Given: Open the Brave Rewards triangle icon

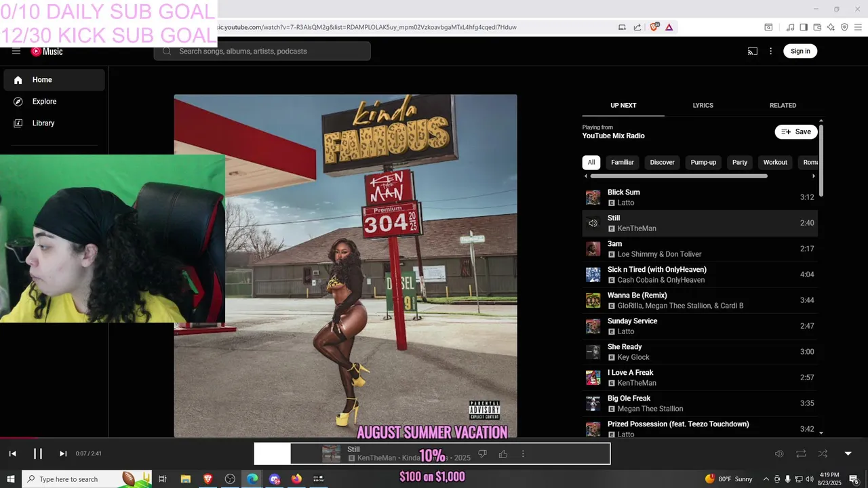Looking at the screenshot, I should (669, 27).
